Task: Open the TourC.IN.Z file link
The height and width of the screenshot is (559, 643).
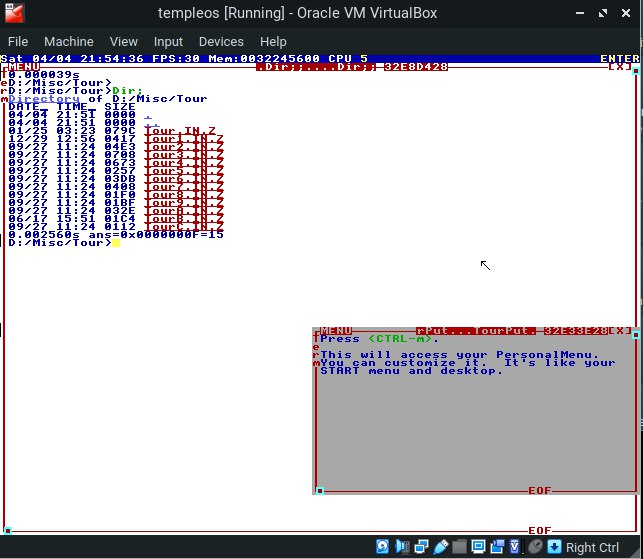Action: click(x=184, y=227)
